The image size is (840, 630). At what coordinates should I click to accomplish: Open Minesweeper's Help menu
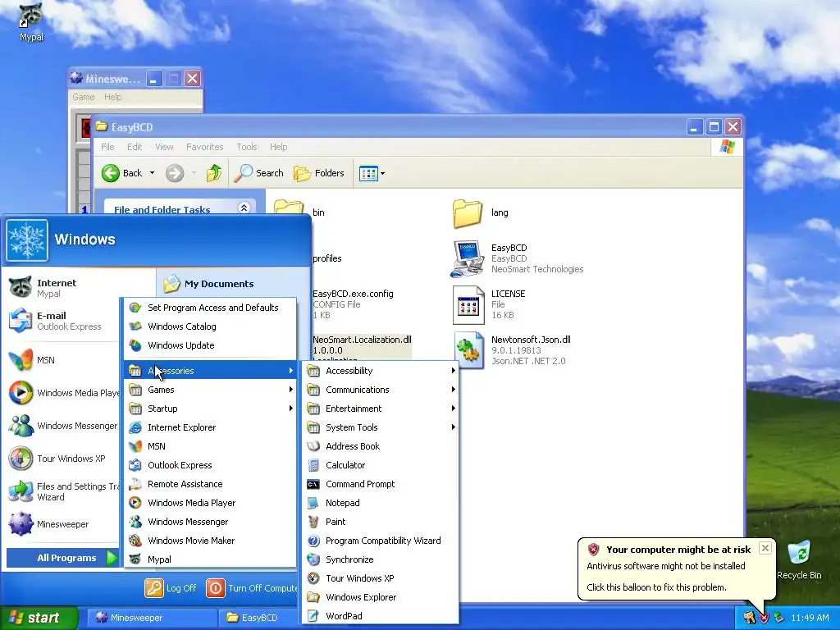(112, 97)
